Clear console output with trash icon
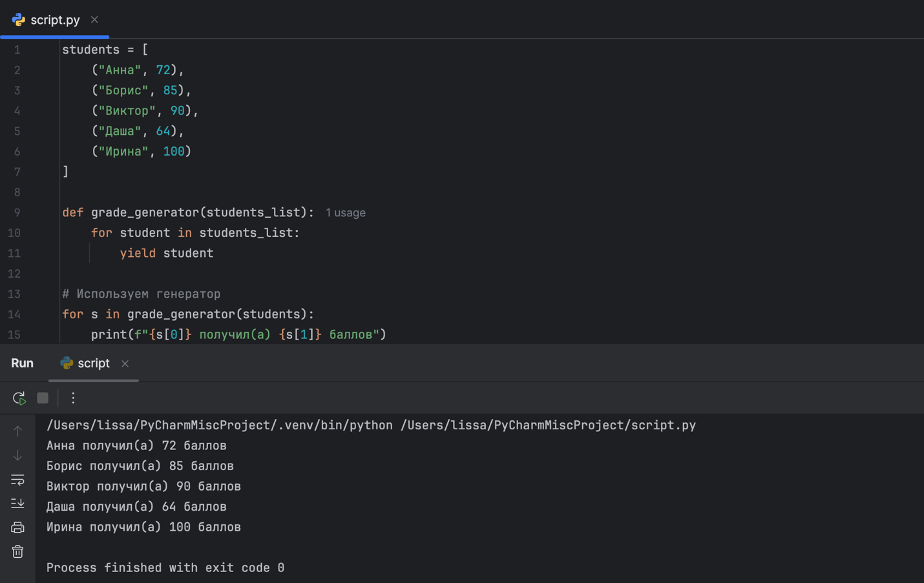This screenshot has height=583, width=924. 17,551
